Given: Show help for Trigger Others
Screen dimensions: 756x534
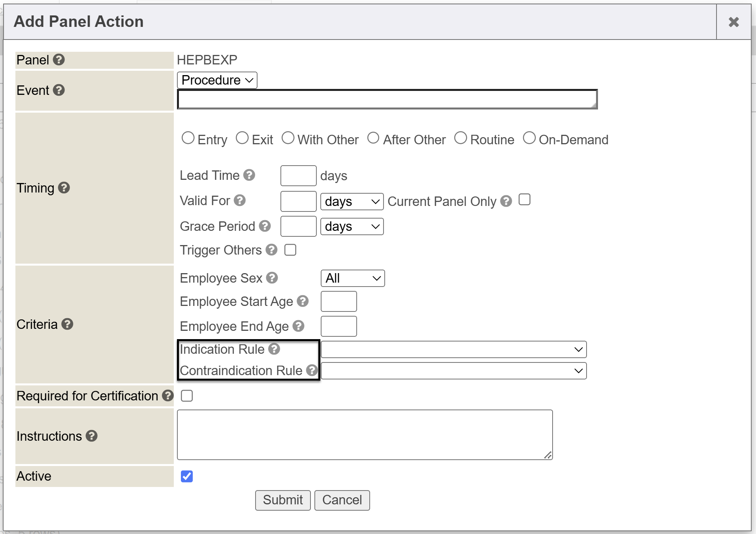Looking at the screenshot, I should click(271, 250).
